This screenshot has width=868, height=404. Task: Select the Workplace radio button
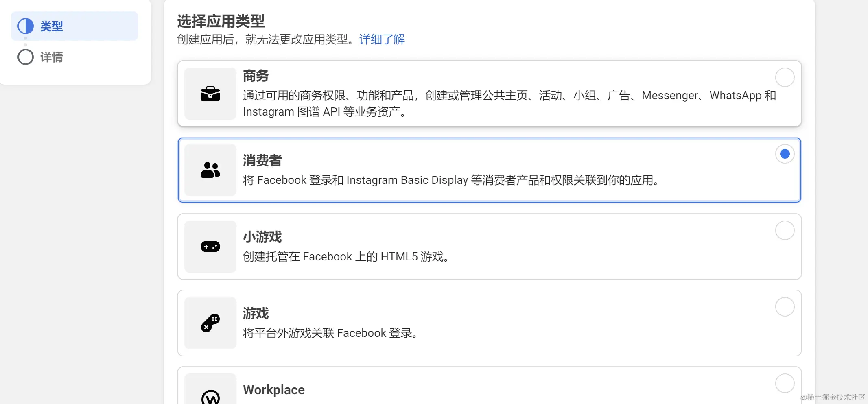785,383
